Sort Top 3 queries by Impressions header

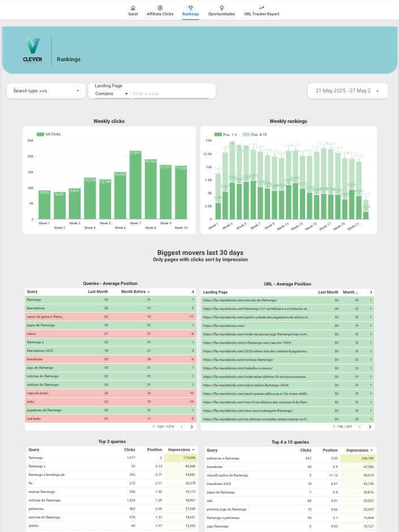tap(183, 450)
